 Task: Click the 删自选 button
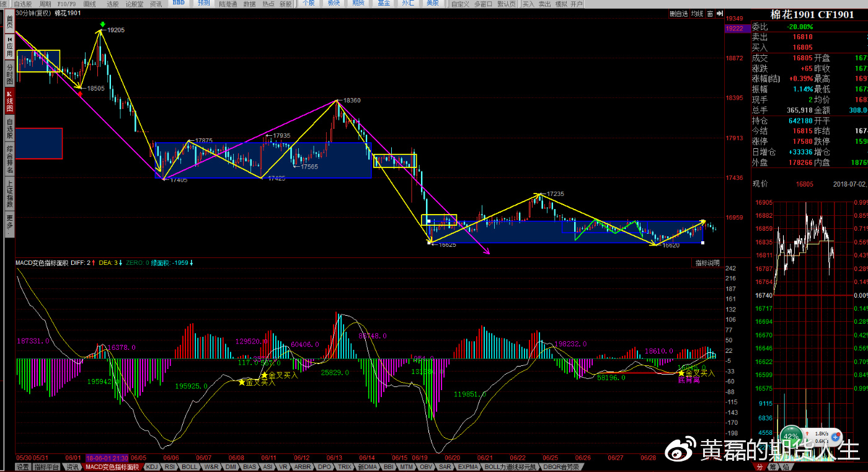click(678, 14)
